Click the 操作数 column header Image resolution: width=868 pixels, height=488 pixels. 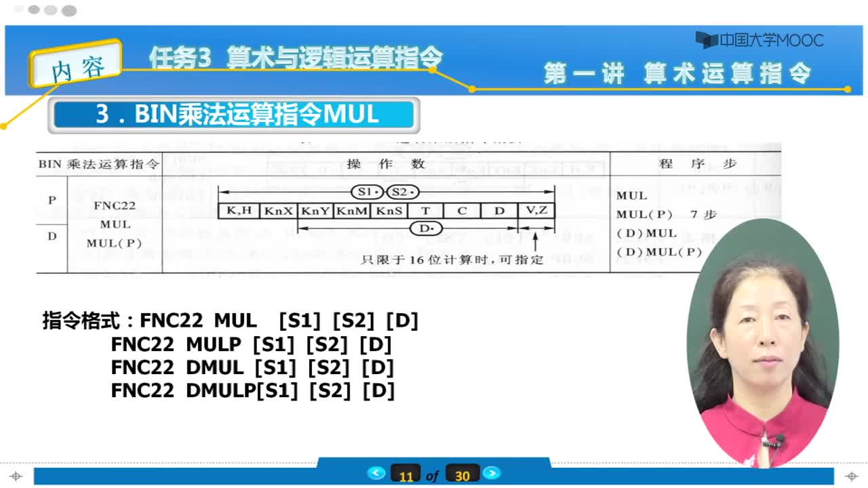[386, 164]
